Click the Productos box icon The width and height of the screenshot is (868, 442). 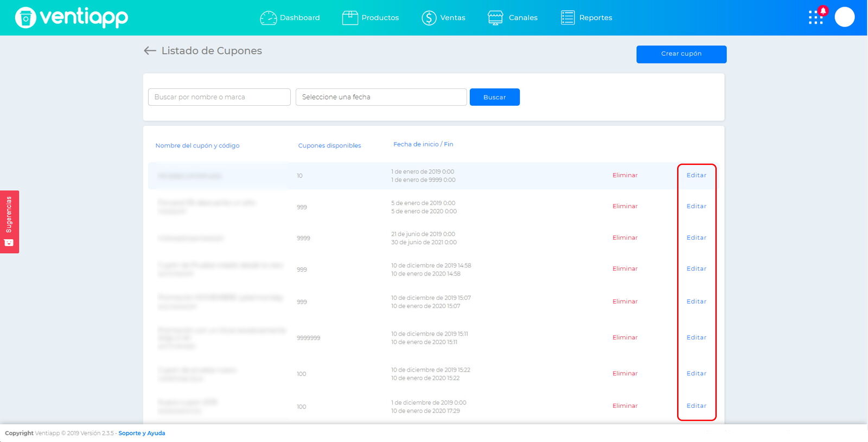point(350,18)
